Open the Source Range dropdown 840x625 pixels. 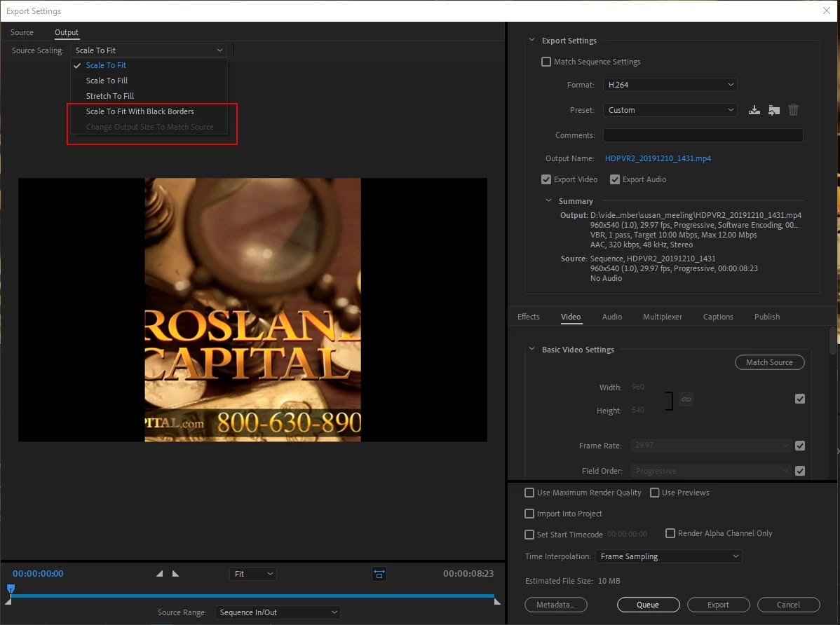278,612
